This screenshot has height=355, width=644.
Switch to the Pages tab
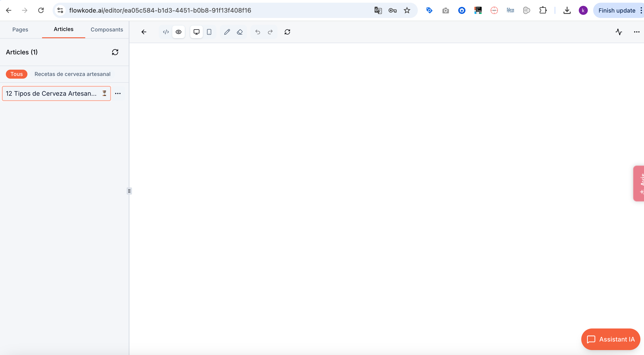tap(20, 29)
